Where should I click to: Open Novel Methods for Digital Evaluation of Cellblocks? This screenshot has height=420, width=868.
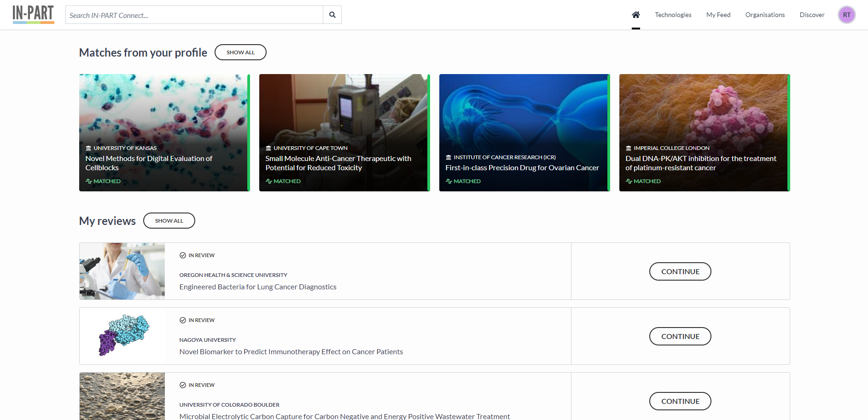tap(149, 163)
